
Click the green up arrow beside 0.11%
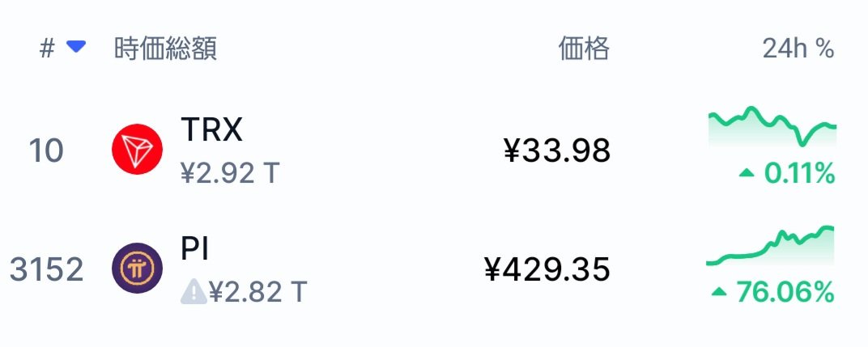(x=747, y=174)
